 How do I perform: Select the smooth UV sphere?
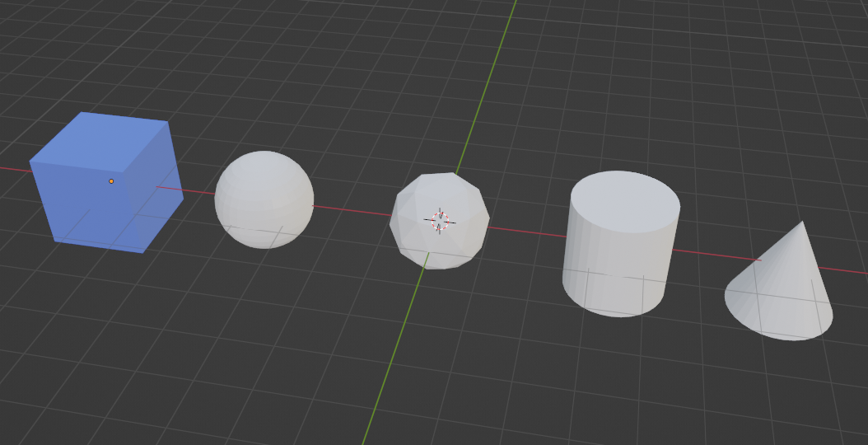pos(264,199)
